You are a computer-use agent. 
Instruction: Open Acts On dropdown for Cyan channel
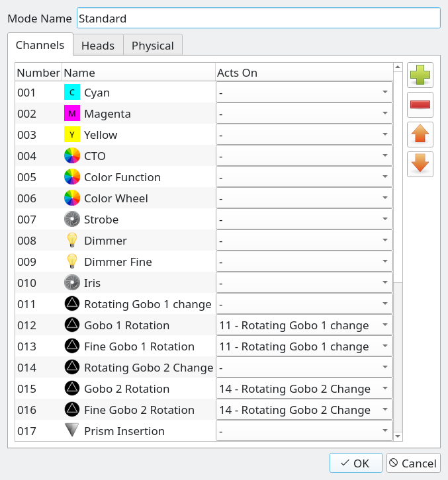[304, 92]
